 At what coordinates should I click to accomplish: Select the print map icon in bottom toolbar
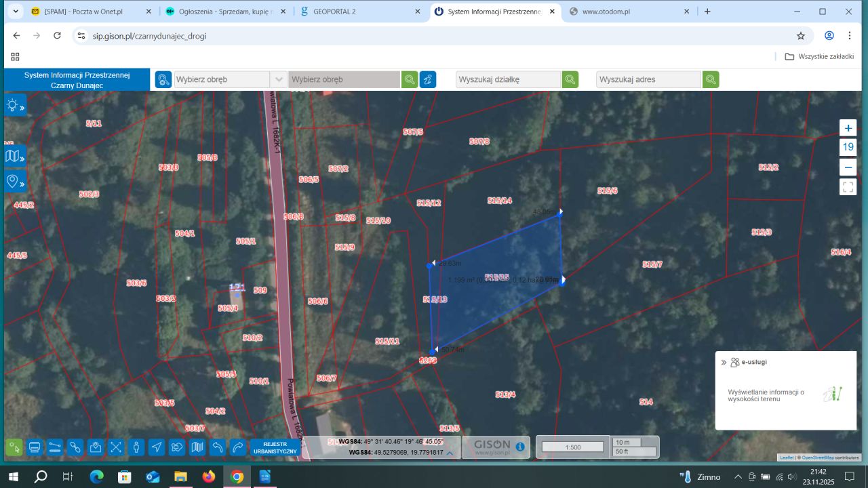coord(35,447)
